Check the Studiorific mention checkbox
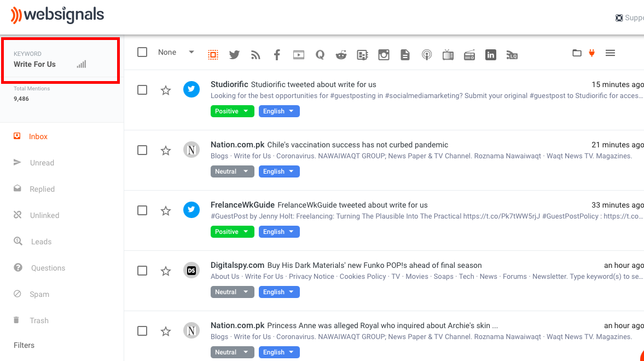This screenshot has height=361, width=644. (x=142, y=90)
